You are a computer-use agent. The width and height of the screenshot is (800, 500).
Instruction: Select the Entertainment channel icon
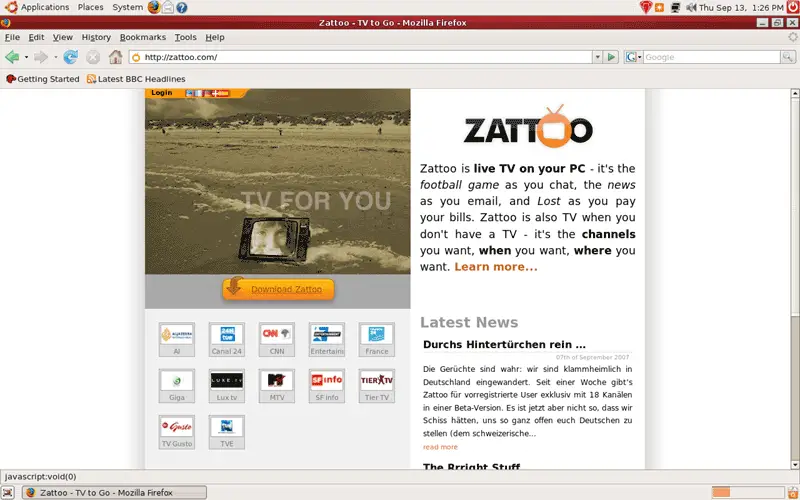327,339
